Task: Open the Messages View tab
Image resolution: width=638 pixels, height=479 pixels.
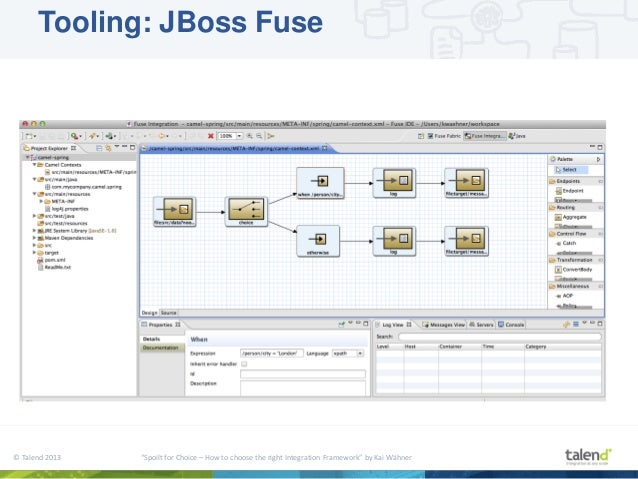Action: [x=443, y=325]
